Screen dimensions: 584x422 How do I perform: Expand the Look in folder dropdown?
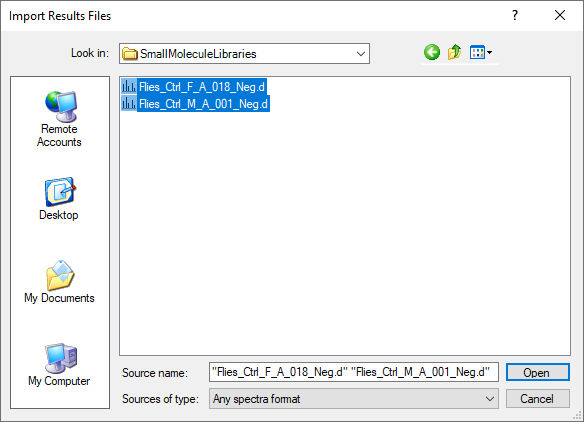click(x=361, y=54)
